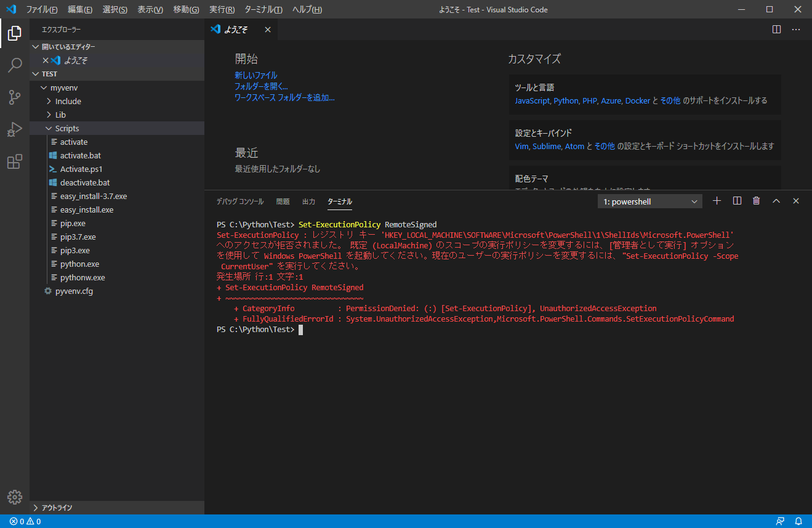Switch to the 出力 panel tab
Viewport: 812px width, 528px height.
[308, 201]
